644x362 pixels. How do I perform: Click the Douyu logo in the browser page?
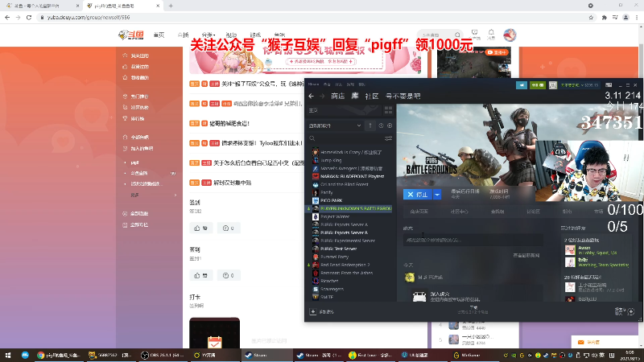tap(131, 35)
